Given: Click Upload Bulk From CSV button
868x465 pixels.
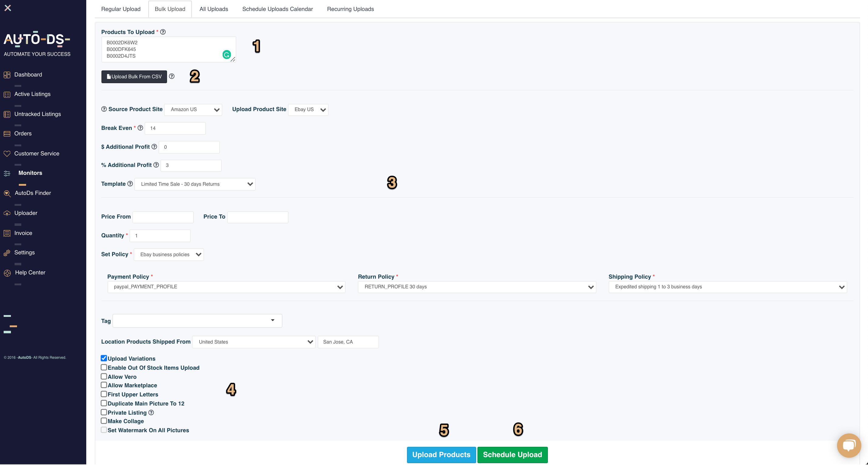Looking at the screenshot, I should point(134,77).
